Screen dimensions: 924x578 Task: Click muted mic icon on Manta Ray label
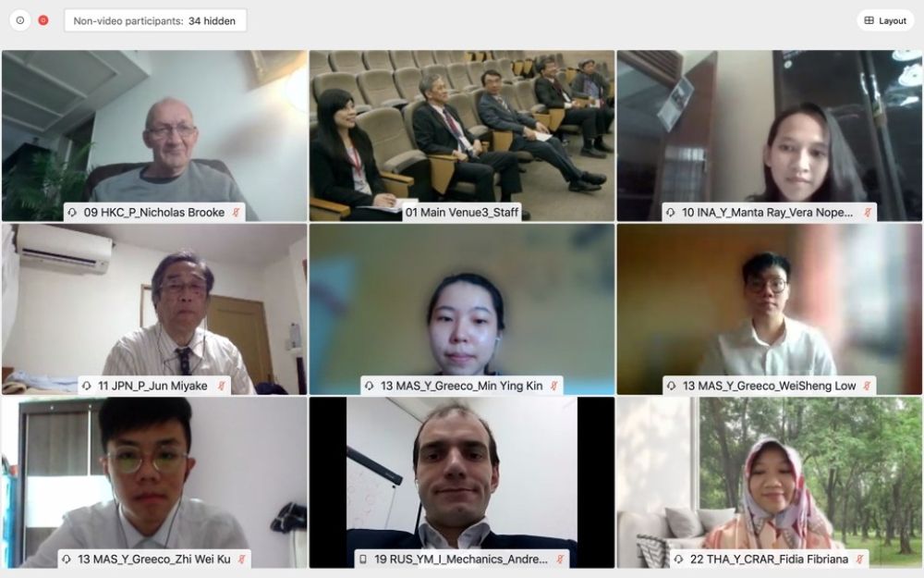pos(868,213)
